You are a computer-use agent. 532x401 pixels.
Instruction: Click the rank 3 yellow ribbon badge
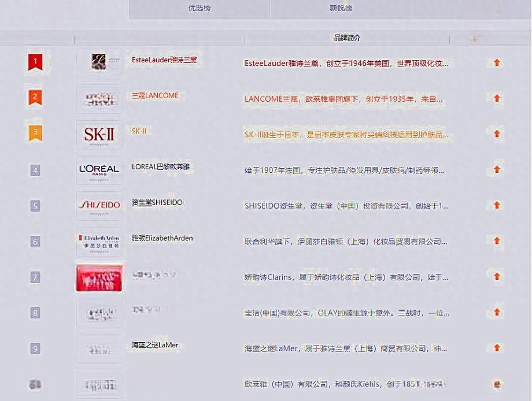pos(35,133)
